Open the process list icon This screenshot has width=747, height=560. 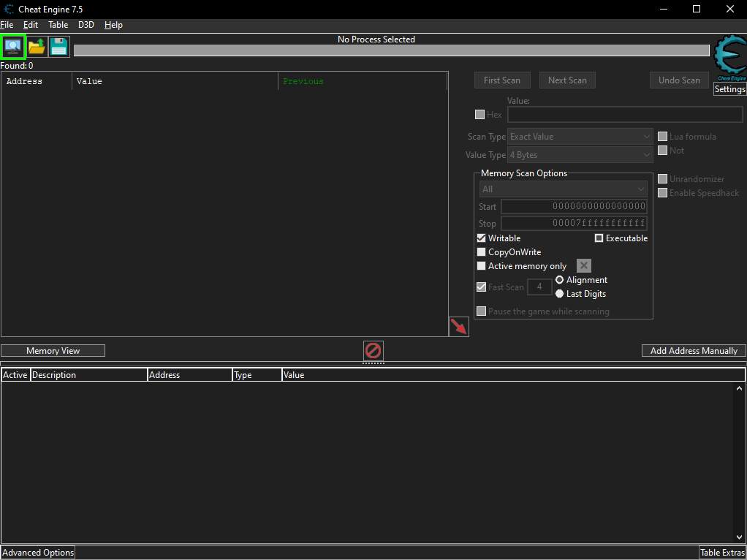[x=13, y=48]
